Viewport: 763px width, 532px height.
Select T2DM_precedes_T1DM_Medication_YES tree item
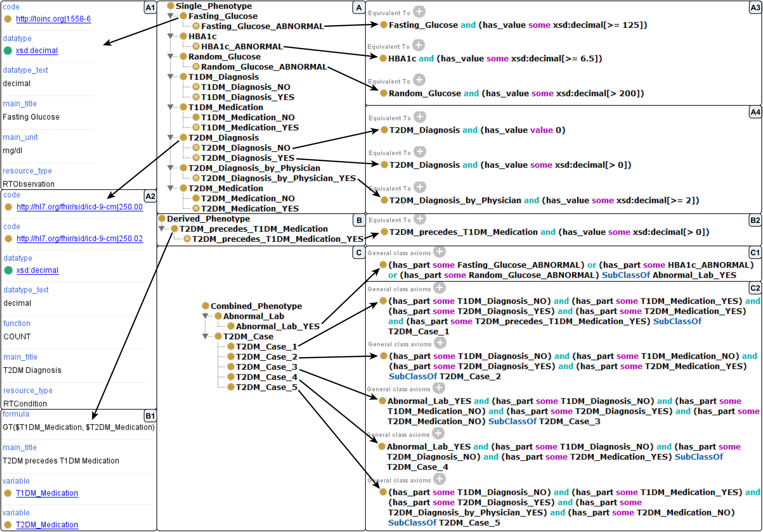278,239
